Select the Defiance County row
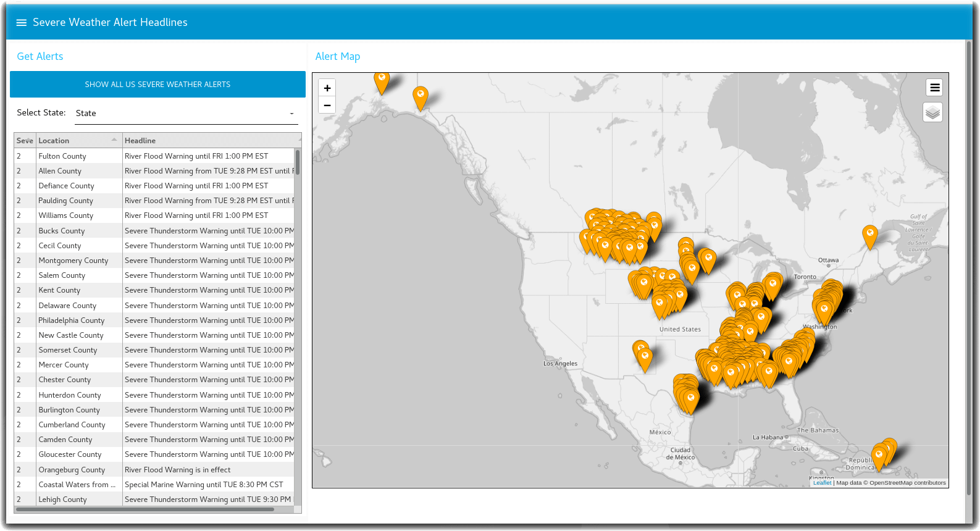Image resolution: width=980 pixels, height=531 pixels. tap(154, 186)
